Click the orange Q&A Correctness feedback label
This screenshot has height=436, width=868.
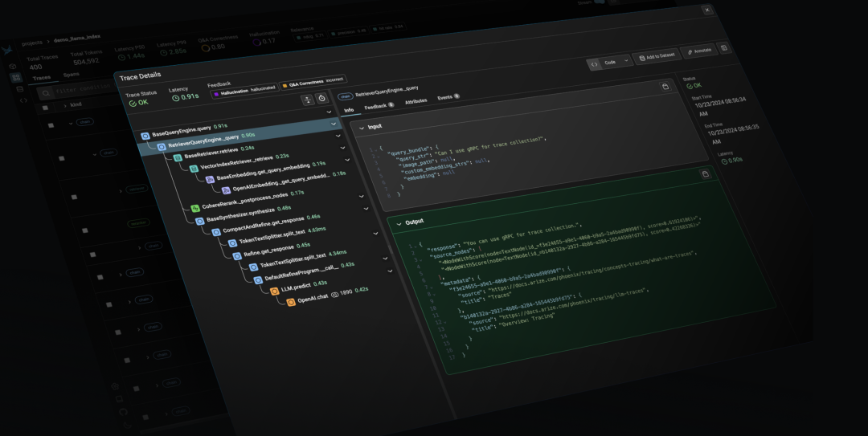click(x=313, y=81)
